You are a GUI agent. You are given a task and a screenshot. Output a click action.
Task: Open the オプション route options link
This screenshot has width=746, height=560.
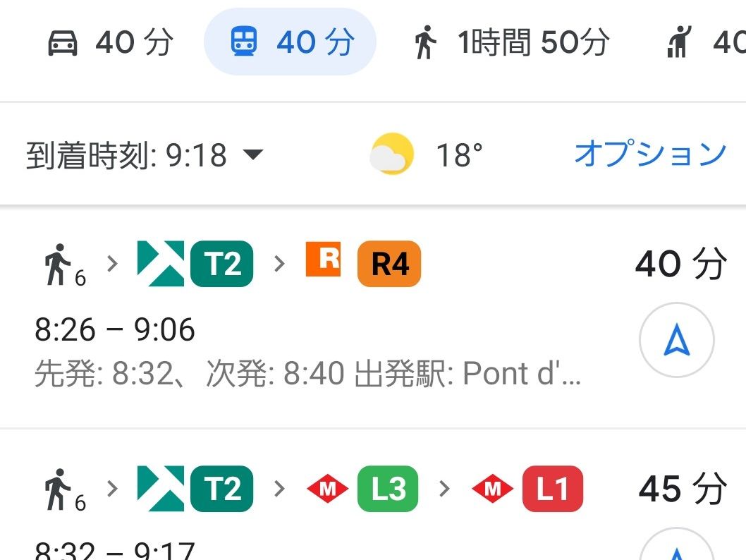(x=649, y=154)
